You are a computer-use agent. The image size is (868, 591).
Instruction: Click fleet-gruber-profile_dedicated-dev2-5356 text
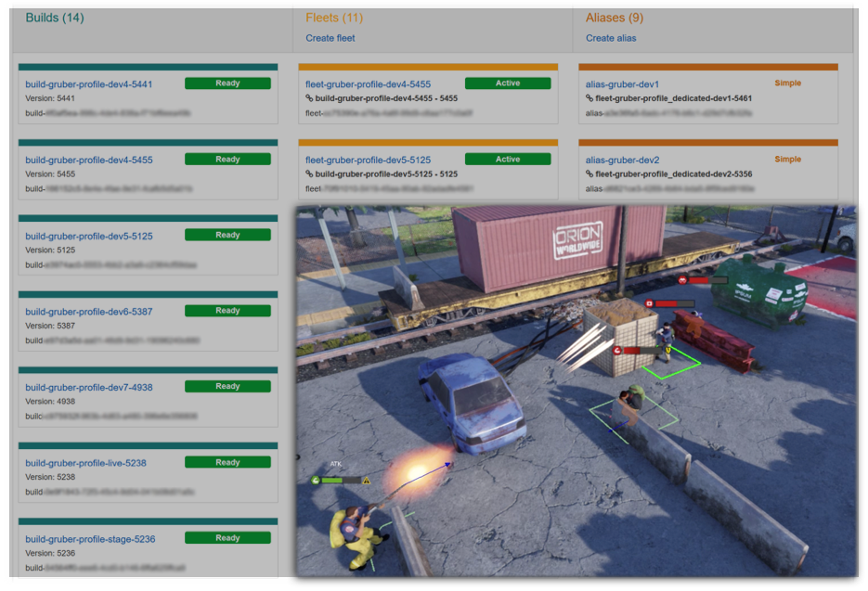coord(674,173)
